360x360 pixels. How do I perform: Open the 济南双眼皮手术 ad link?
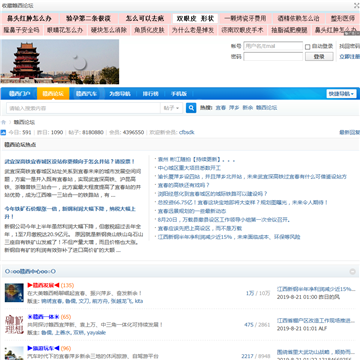click(242, 30)
